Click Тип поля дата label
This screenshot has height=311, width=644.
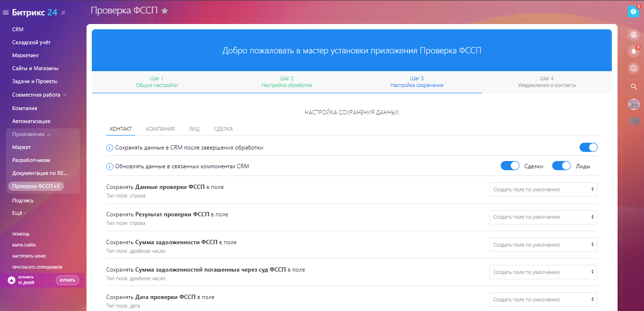[123, 306]
